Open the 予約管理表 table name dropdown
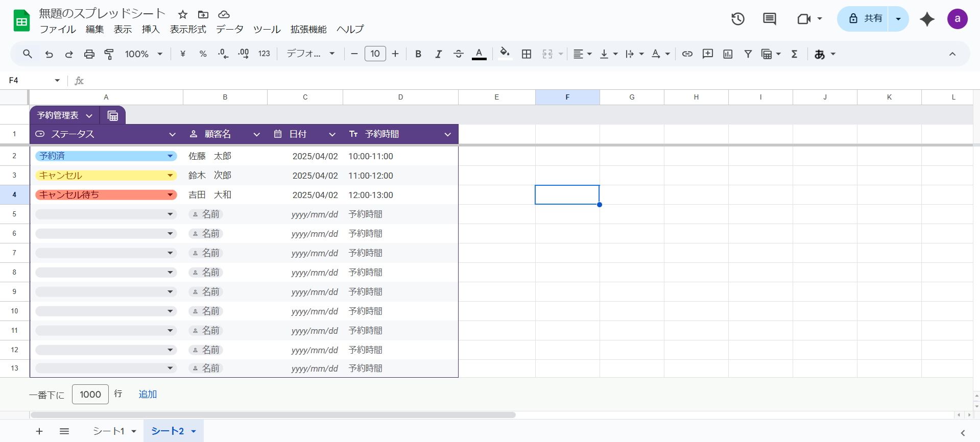The height and width of the screenshot is (442, 980). click(x=89, y=116)
